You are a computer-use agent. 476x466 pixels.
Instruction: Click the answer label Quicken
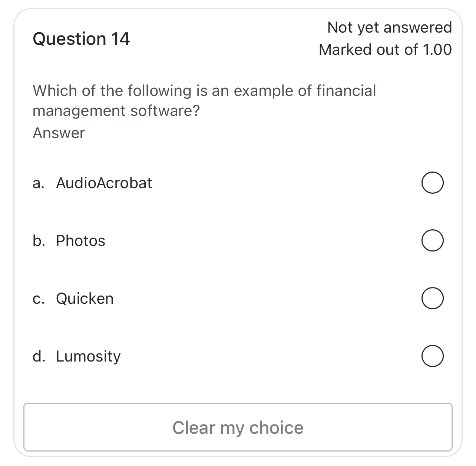[85, 298]
